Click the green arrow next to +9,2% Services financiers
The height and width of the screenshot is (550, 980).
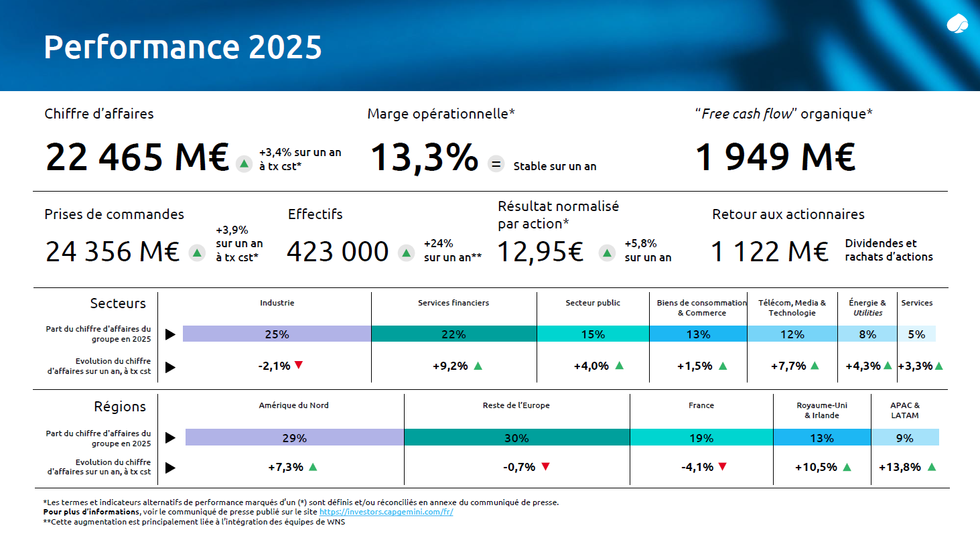[x=478, y=365]
